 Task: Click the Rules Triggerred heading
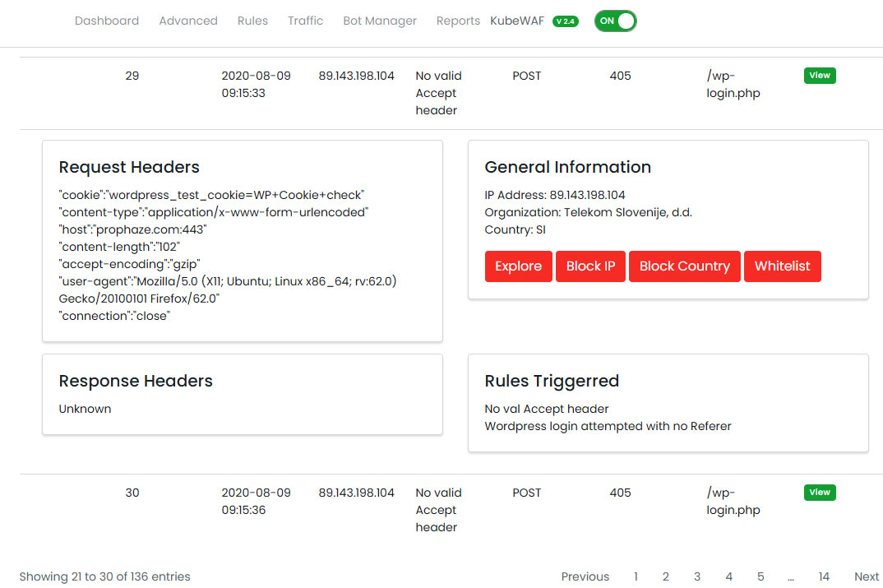[x=552, y=382]
